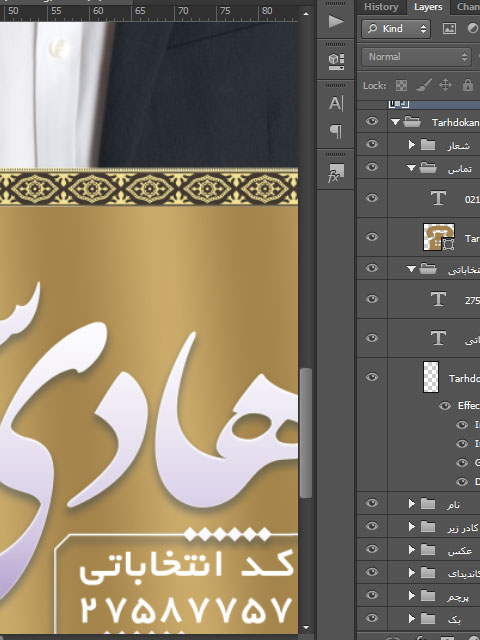Hide the کادر زیر group

tap(372, 526)
